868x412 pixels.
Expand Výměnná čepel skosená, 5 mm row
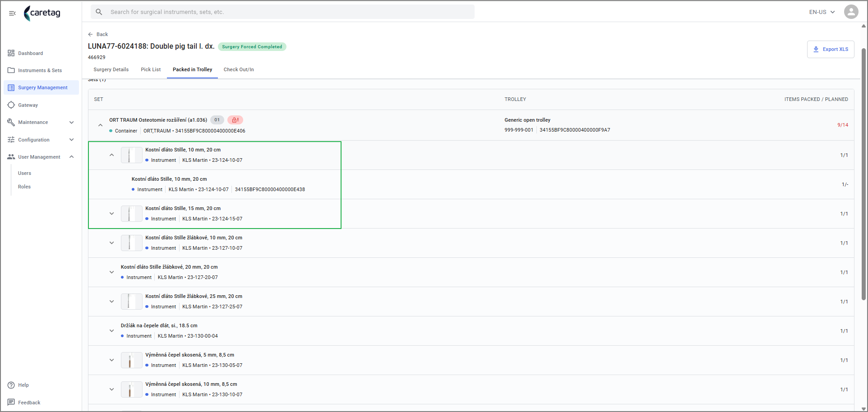[x=112, y=360]
